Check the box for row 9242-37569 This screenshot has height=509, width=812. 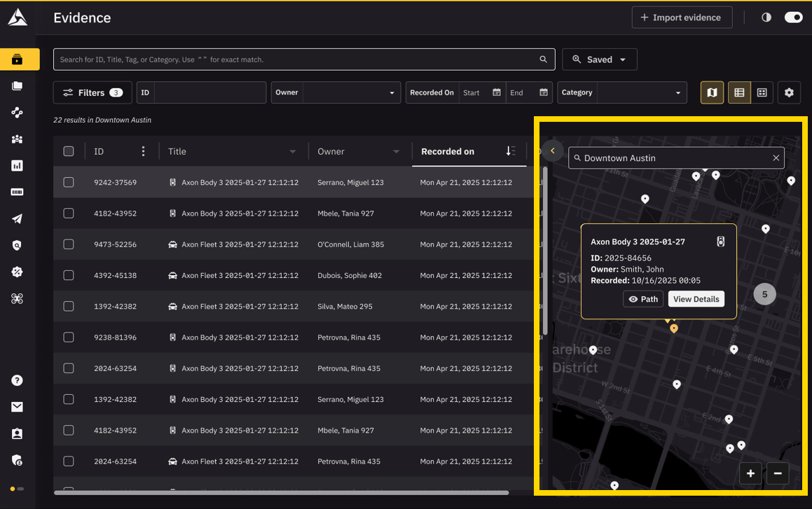pyautogui.click(x=69, y=182)
